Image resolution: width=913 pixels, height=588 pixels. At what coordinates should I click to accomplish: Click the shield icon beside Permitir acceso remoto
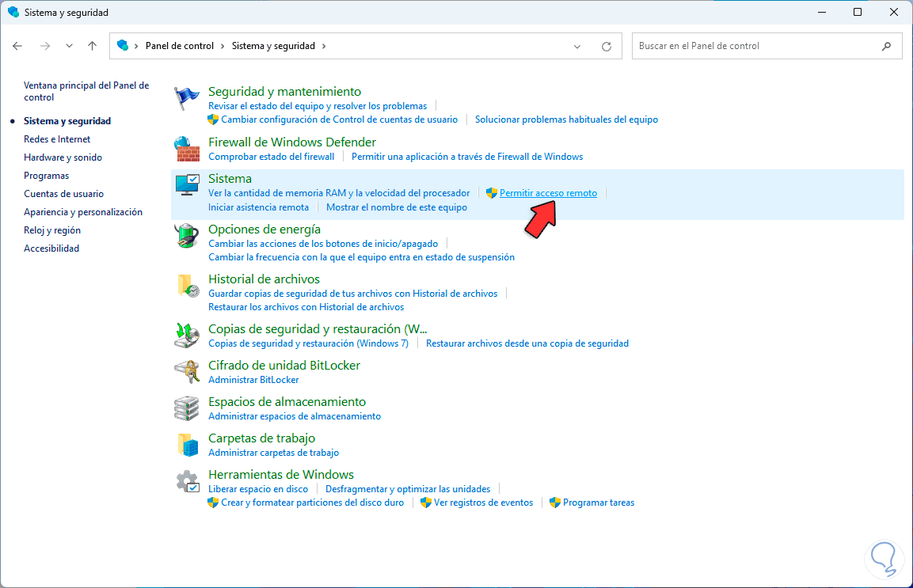492,193
